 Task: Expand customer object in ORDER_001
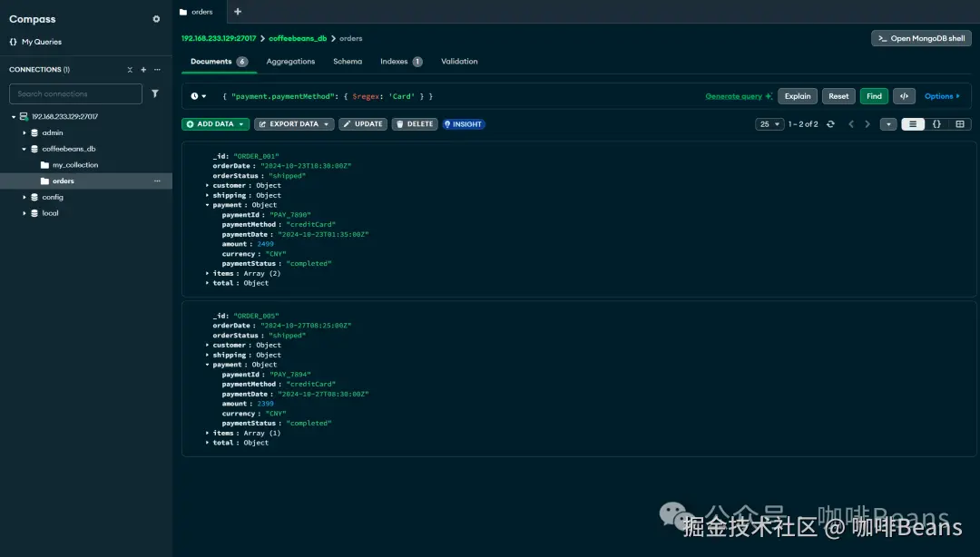pyautogui.click(x=208, y=186)
